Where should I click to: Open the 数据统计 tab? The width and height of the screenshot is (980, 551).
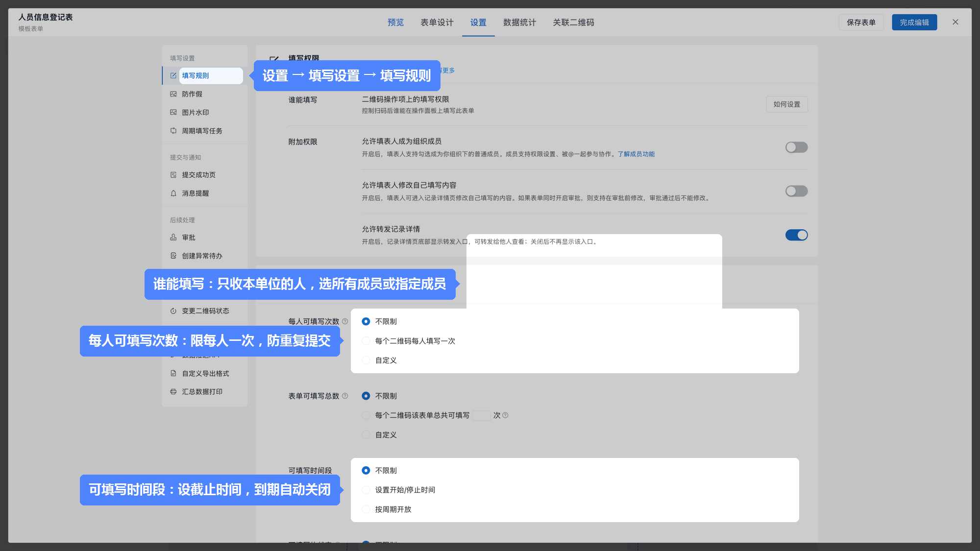(x=519, y=23)
